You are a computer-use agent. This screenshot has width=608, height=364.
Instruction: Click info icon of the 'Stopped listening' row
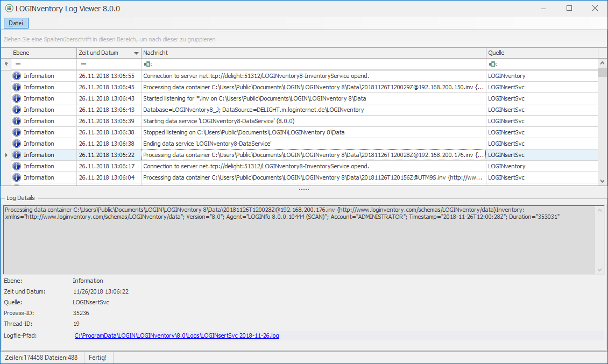pos(17,132)
